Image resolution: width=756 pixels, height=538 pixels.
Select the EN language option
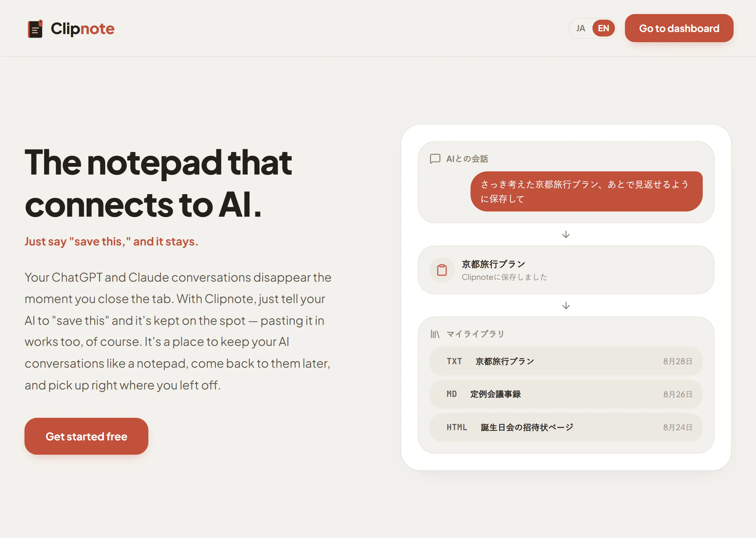pos(603,28)
